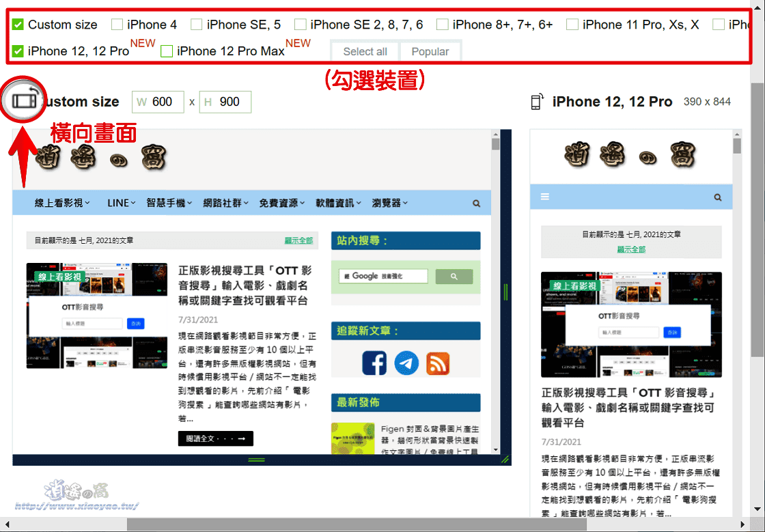The height and width of the screenshot is (532, 765).
Task: Click the Popular button
Action: pyautogui.click(x=430, y=52)
